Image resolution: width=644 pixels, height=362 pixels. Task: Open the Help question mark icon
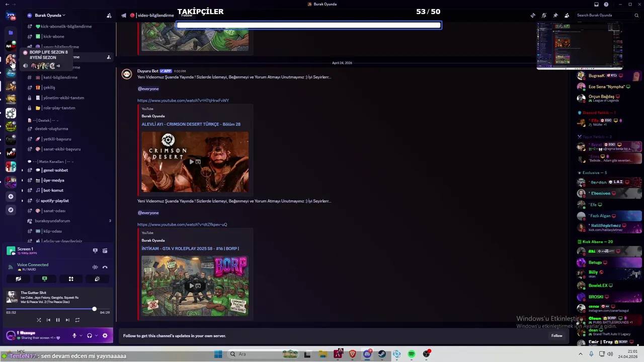(x=606, y=5)
